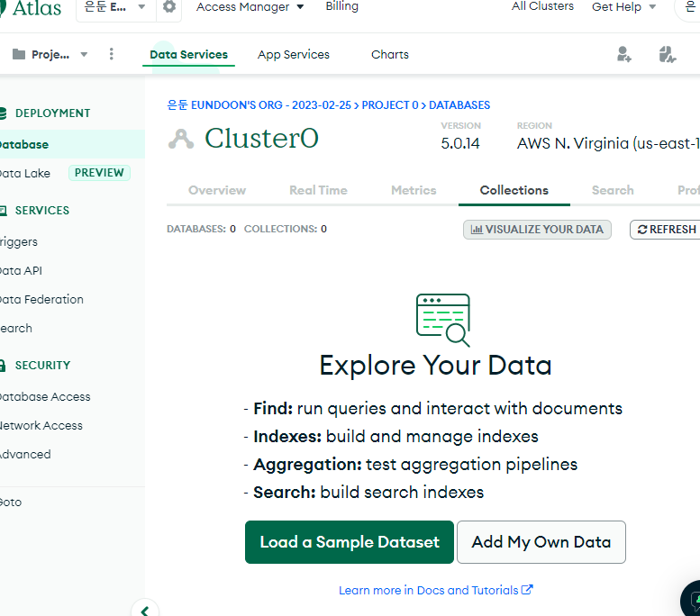Open project options three-dot menu
700x616 pixels.
(x=112, y=54)
